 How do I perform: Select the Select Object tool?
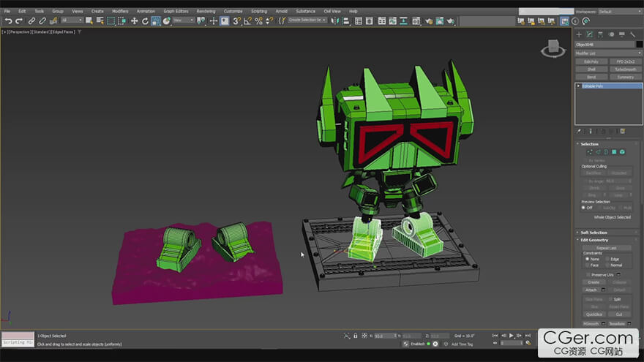point(89,20)
